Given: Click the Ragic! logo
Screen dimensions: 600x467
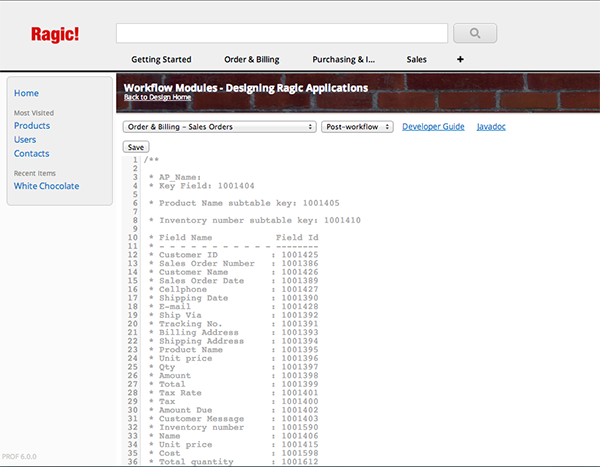Looking at the screenshot, I should click(x=55, y=34).
